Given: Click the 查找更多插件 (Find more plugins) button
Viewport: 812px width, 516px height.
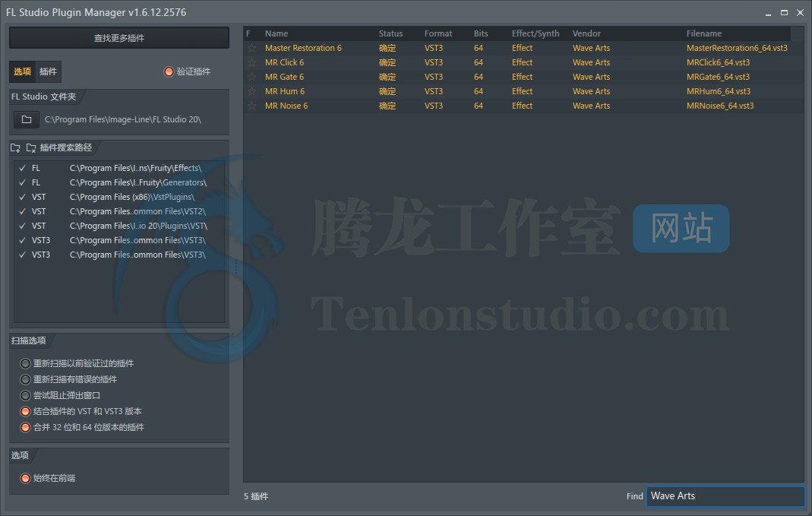Looking at the screenshot, I should point(119,38).
